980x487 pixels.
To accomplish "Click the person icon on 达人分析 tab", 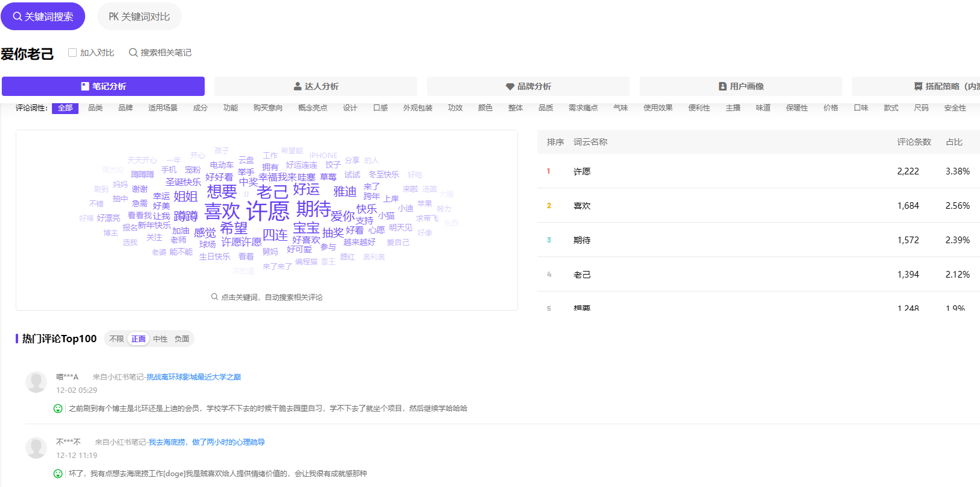I will click(x=298, y=86).
